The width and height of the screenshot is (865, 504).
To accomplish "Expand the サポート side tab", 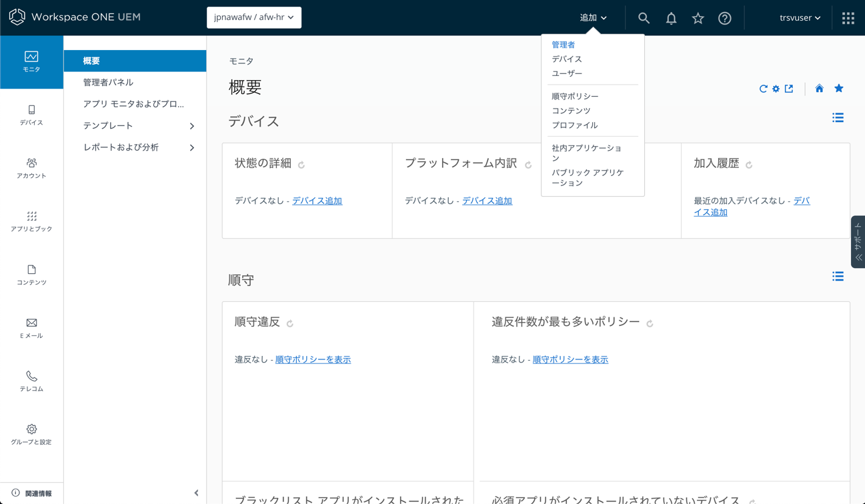I will 858,242.
